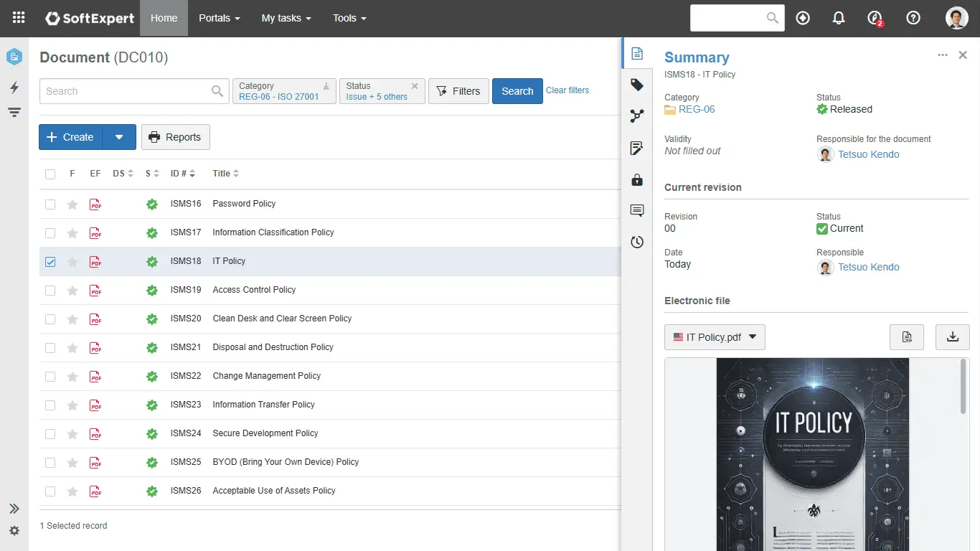
Task: Check the ISMS26 Acceptable Use of Assets row
Action: 50,491
